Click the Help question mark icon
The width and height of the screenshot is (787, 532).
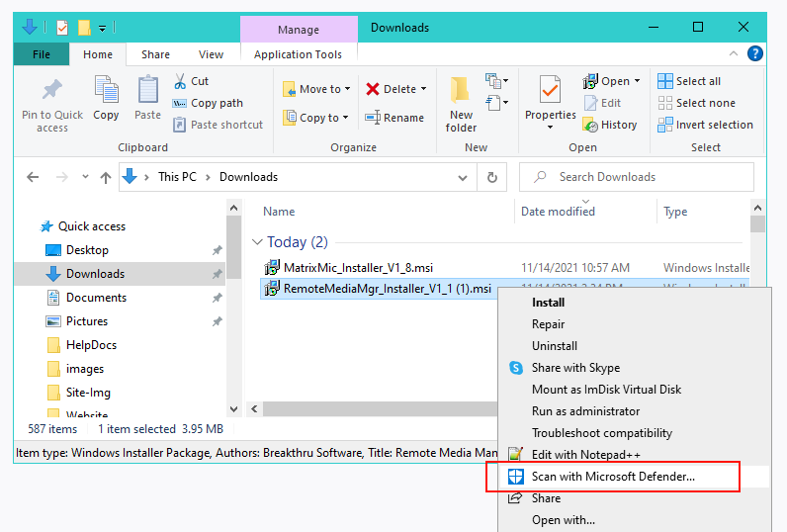[755, 53]
